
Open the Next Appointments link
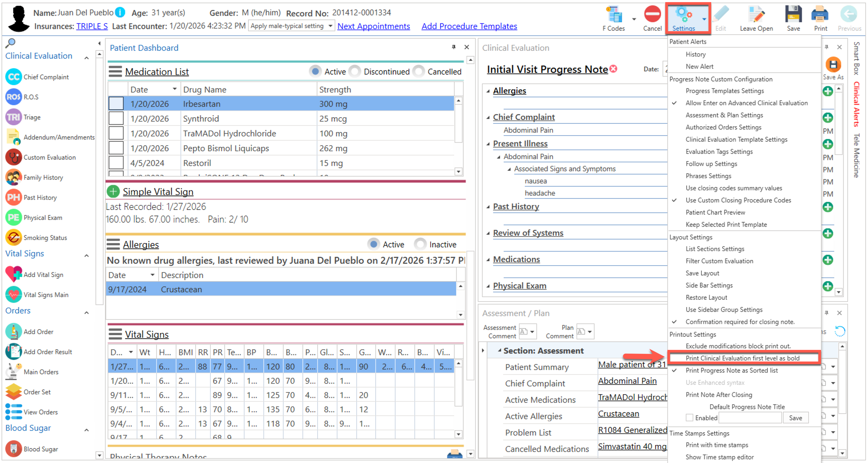373,26
